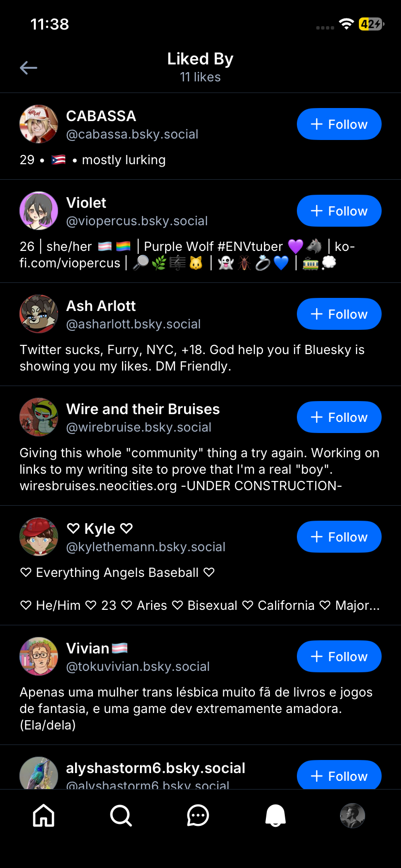Follow alyshastorm6.bsky.social

[339, 776]
